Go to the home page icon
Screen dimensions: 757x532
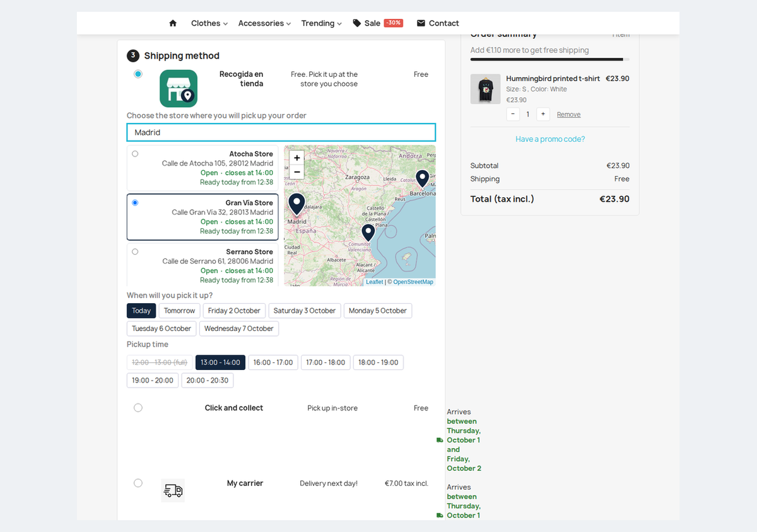[x=173, y=23]
